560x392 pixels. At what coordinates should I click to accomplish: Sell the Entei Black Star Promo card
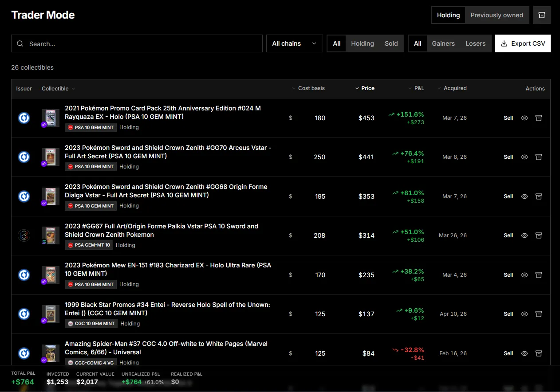509,314
